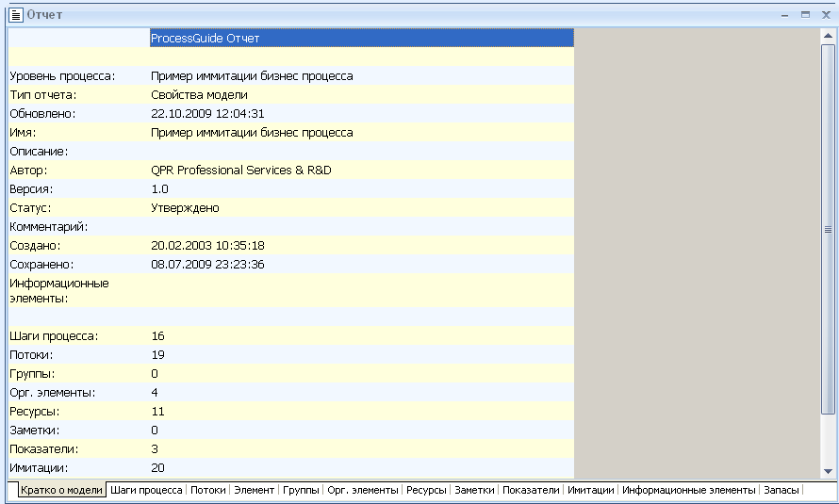Minimize the Отчет window

[x=784, y=15]
